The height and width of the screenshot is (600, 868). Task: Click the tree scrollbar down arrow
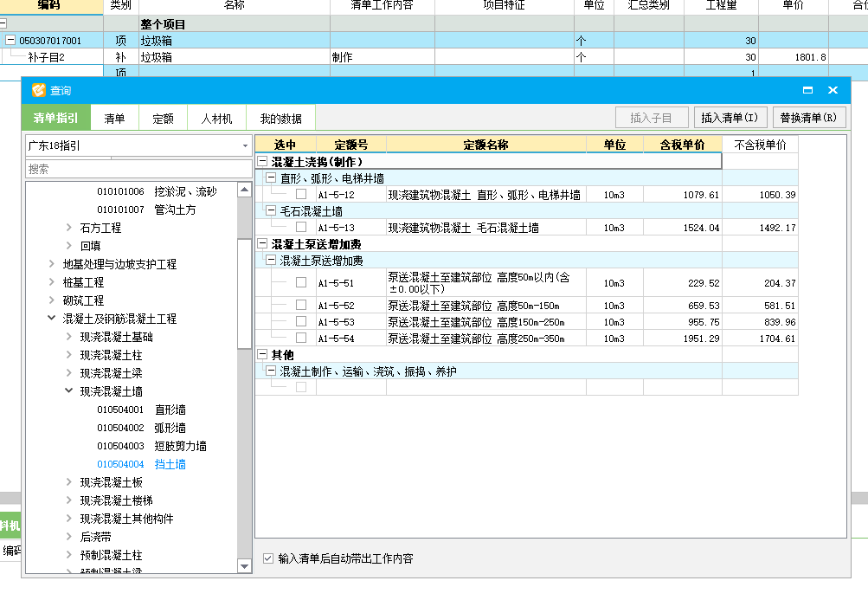(x=244, y=565)
